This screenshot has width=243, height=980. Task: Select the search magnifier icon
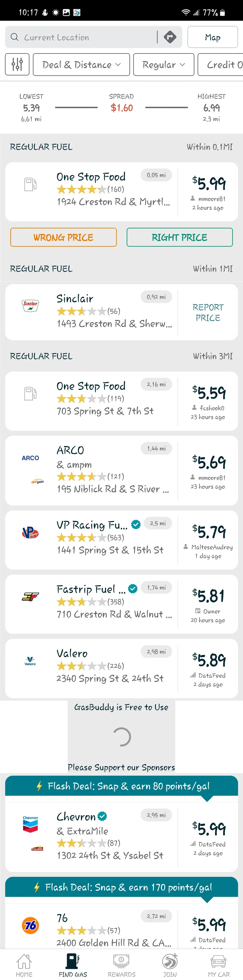pos(14,37)
